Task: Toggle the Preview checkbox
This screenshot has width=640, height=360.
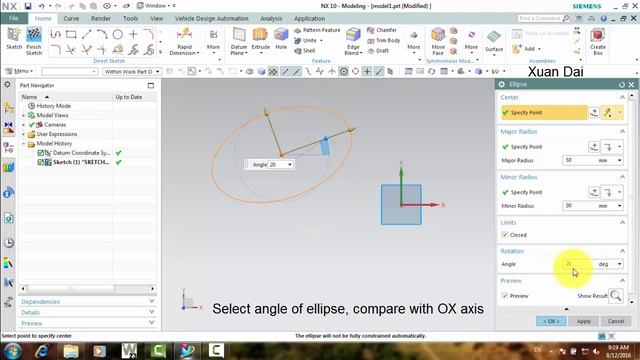Action: pos(505,296)
